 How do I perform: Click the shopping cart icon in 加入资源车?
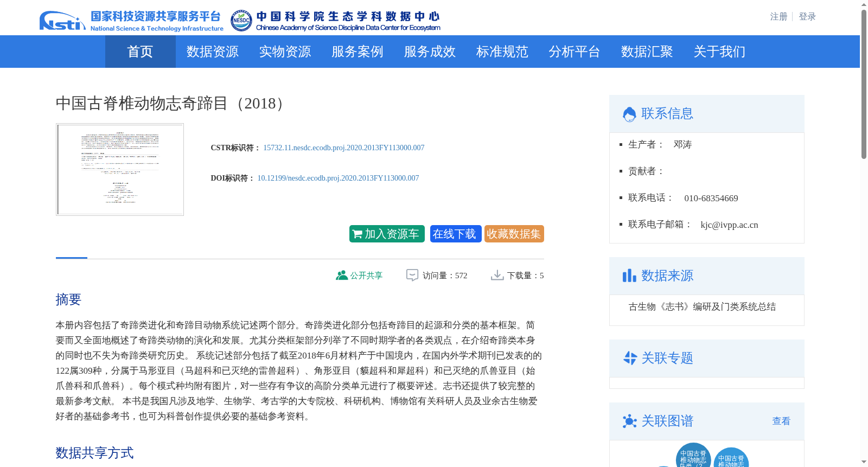coord(357,234)
